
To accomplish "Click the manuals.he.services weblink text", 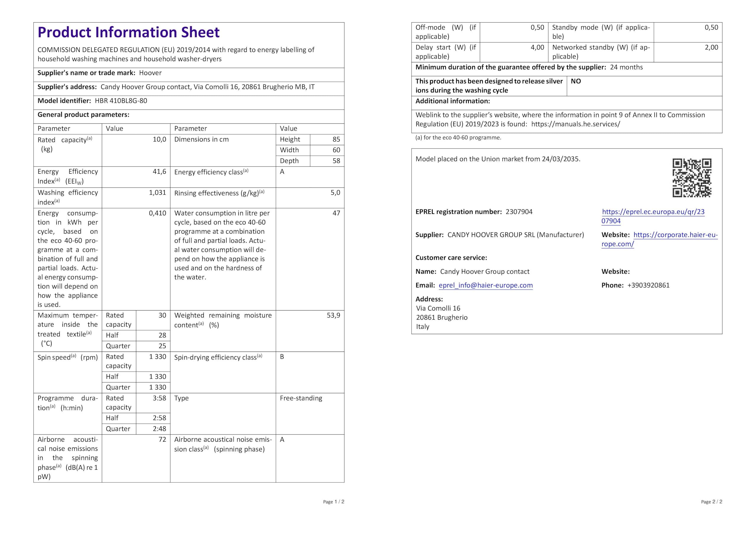I will (x=575, y=124).
